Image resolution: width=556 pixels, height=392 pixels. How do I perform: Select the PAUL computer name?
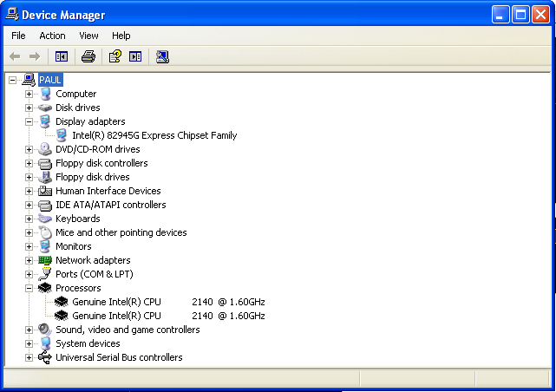click(50, 80)
